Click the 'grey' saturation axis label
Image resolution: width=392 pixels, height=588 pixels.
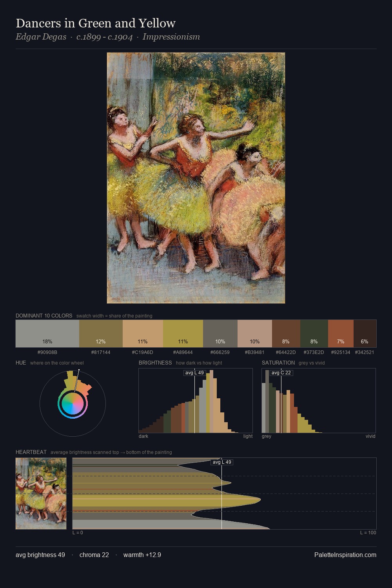[267, 436]
